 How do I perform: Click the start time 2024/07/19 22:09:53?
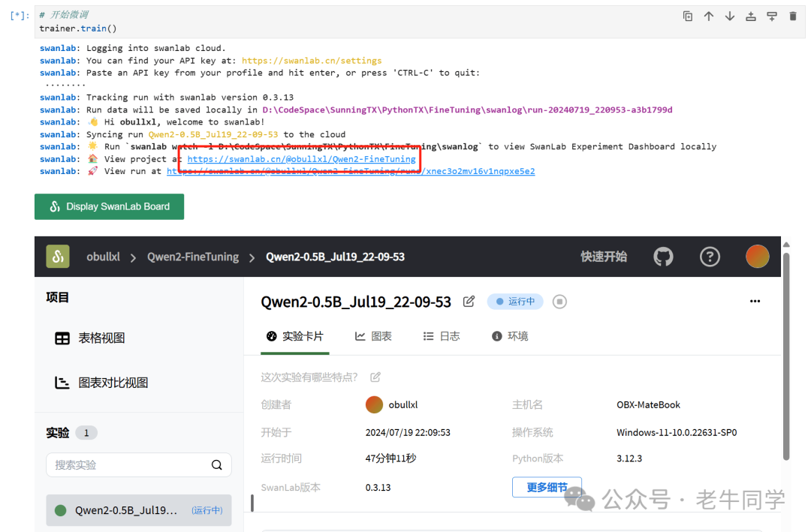coord(408,432)
